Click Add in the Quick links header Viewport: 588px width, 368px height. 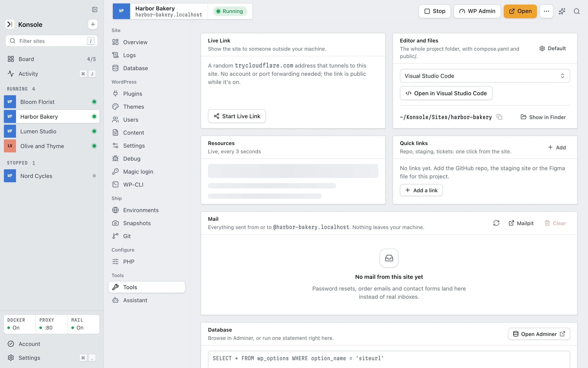tap(557, 147)
